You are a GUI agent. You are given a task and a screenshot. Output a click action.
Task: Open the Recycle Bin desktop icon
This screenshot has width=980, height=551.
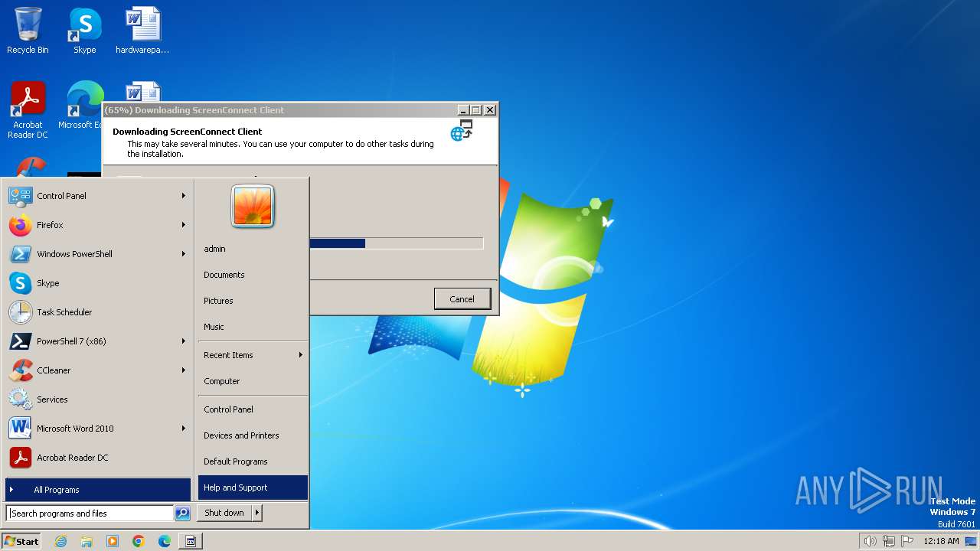click(28, 31)
